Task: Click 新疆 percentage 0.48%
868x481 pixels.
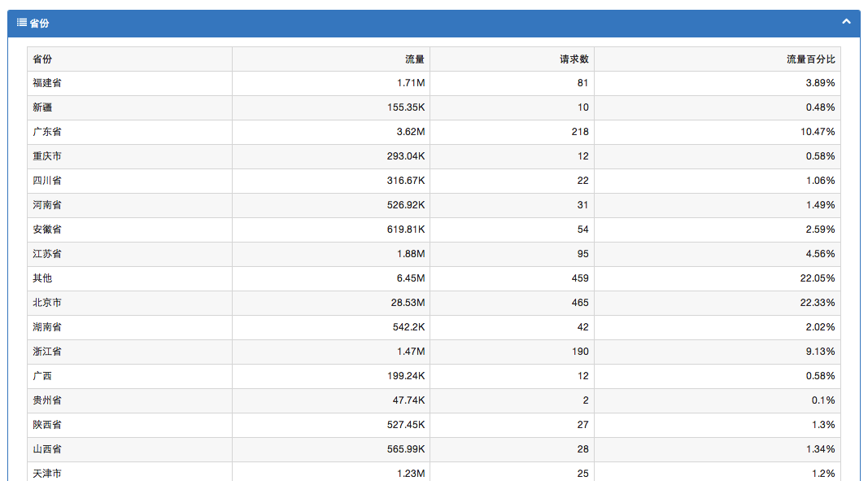Action: (x=820, y=107)
